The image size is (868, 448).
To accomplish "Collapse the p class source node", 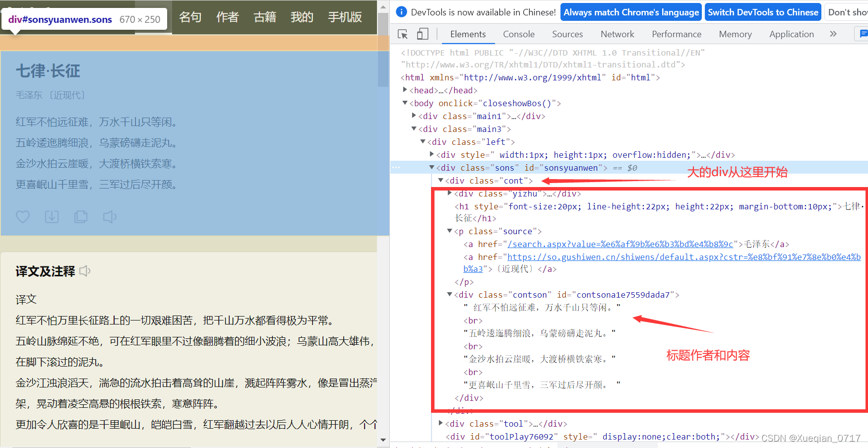I will 450,231.
